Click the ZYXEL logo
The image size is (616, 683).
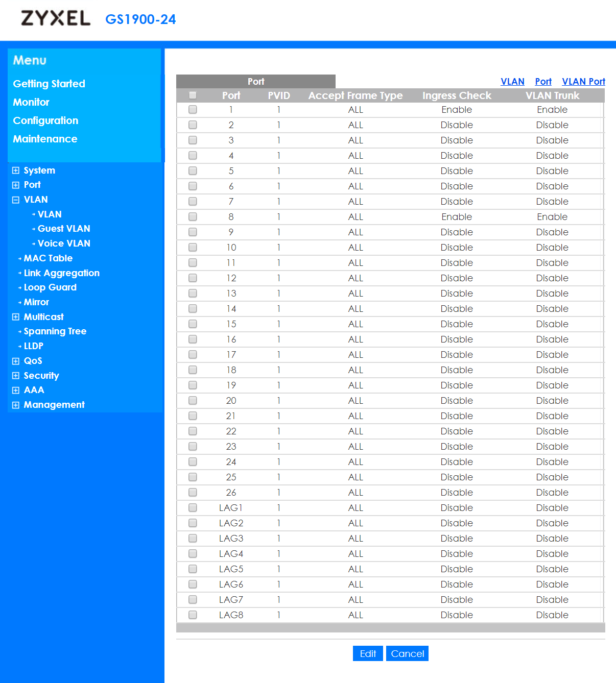(56, 18)
